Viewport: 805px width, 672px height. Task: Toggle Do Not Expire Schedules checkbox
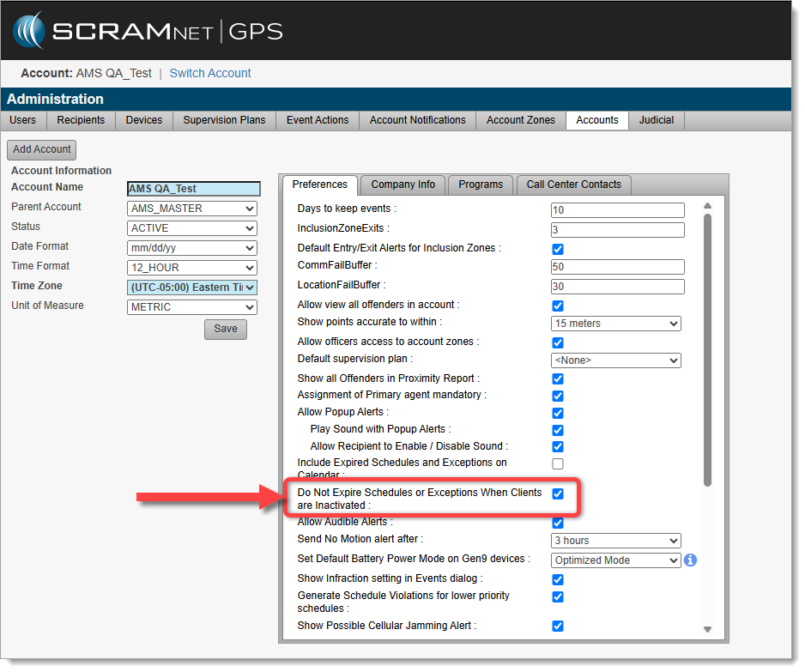pyautogui.click(x=558, y=494)
